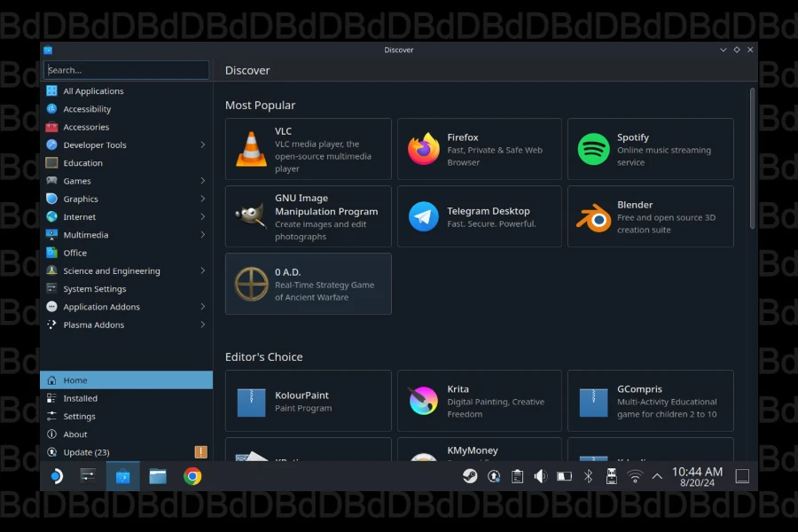This screenshot has width=798, height=532.
Task: Select the Accessibility category
Action: click(x=126, y=109)
